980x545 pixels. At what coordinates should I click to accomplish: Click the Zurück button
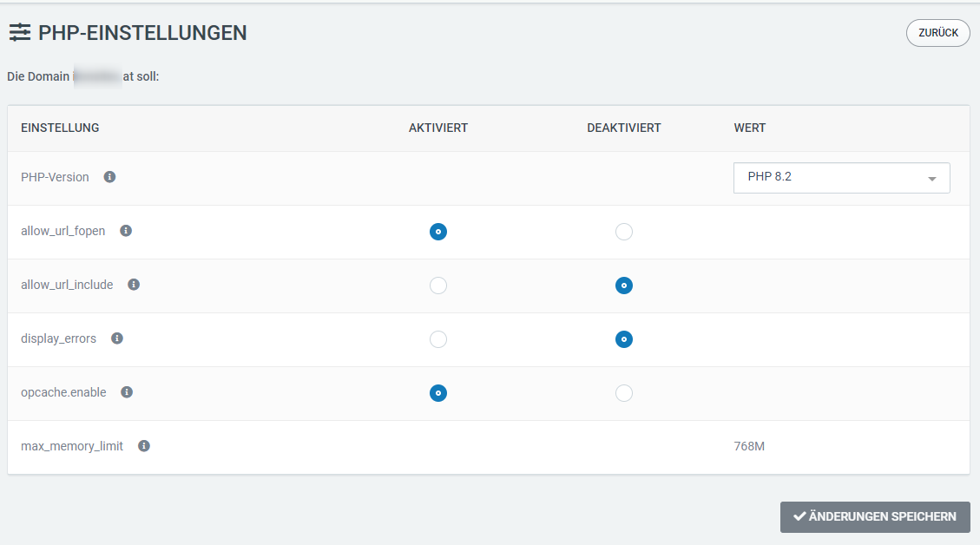point(937,33)
